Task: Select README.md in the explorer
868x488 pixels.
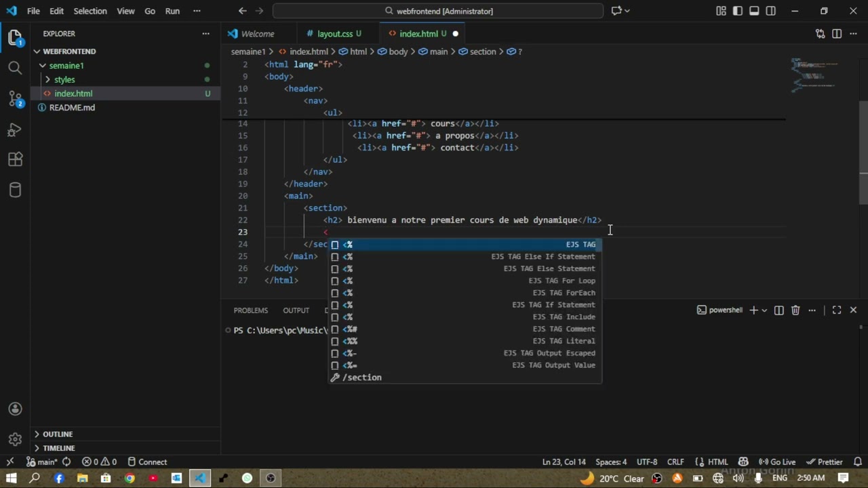Action: pos(72,107)
